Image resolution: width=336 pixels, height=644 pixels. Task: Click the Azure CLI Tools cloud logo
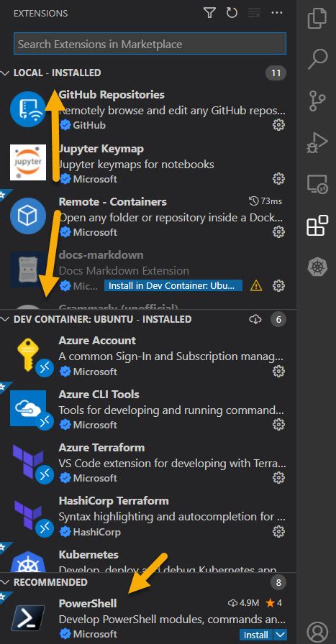click(28, 408)
